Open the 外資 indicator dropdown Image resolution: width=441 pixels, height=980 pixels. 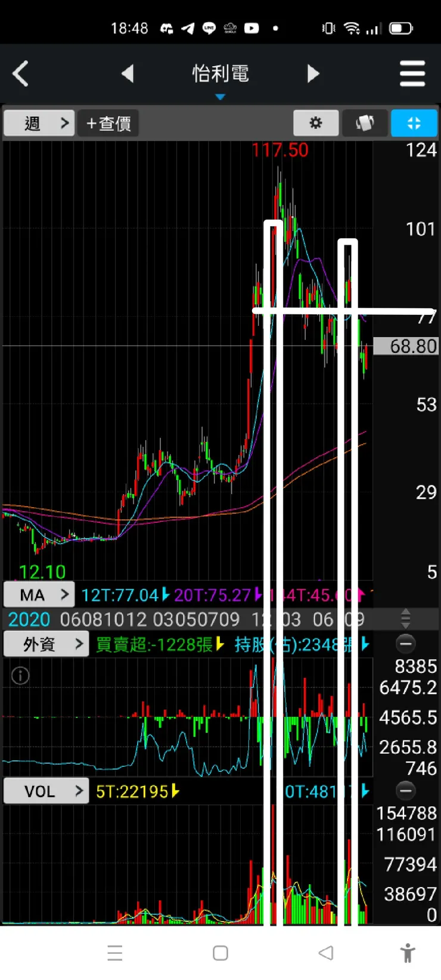coord(46,644)
